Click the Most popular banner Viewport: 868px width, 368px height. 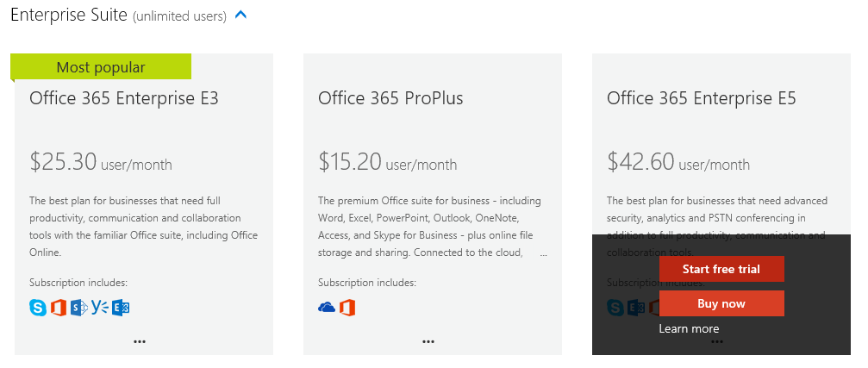(x=101, y=67)
